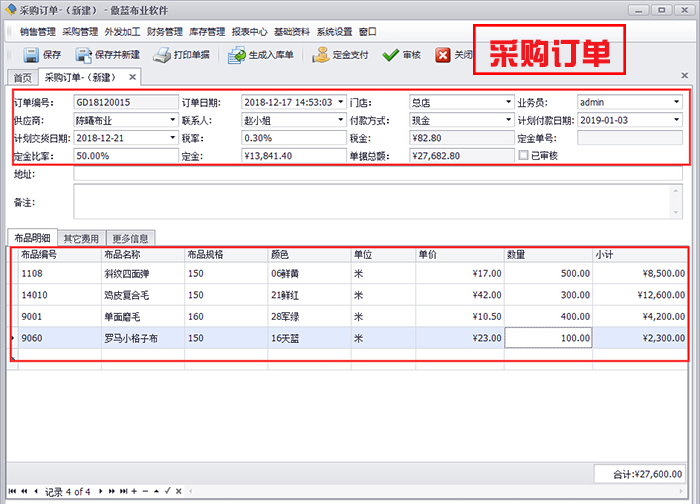Go to first record in navigator
The image size is (700, 504).
click(12, 492)
